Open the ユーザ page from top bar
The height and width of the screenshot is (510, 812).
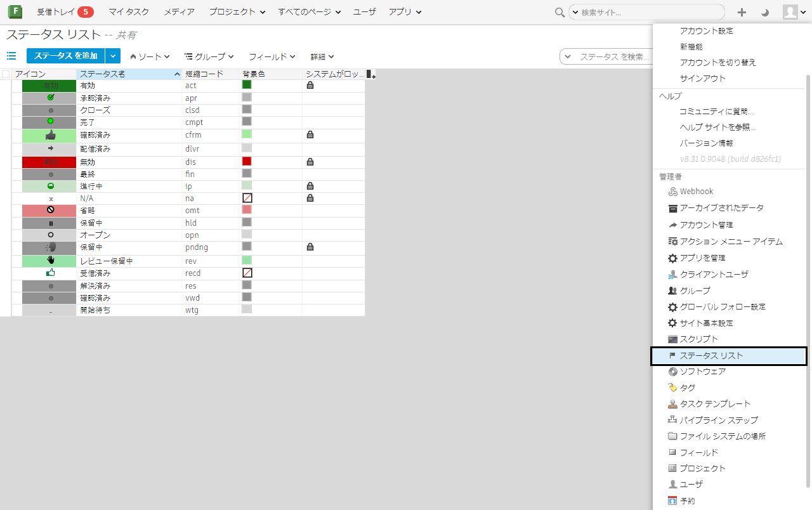(364, 12)
